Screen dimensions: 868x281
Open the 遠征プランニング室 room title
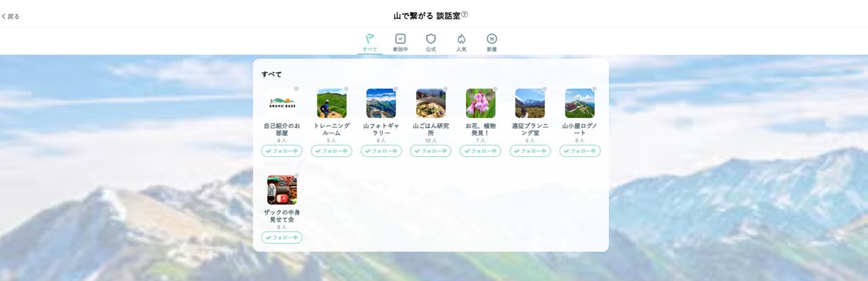pyautogui.click(x=530, y=129)
